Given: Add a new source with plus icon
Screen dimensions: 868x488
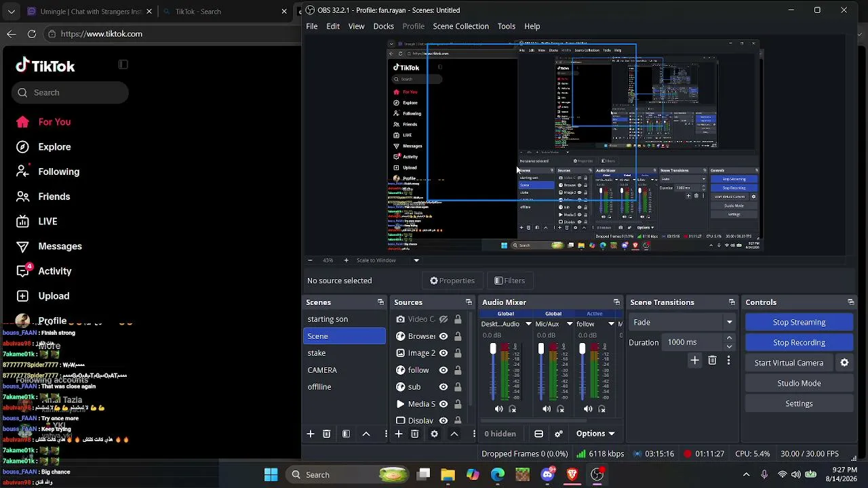Looking at the screenshot, I should [399, 434].
